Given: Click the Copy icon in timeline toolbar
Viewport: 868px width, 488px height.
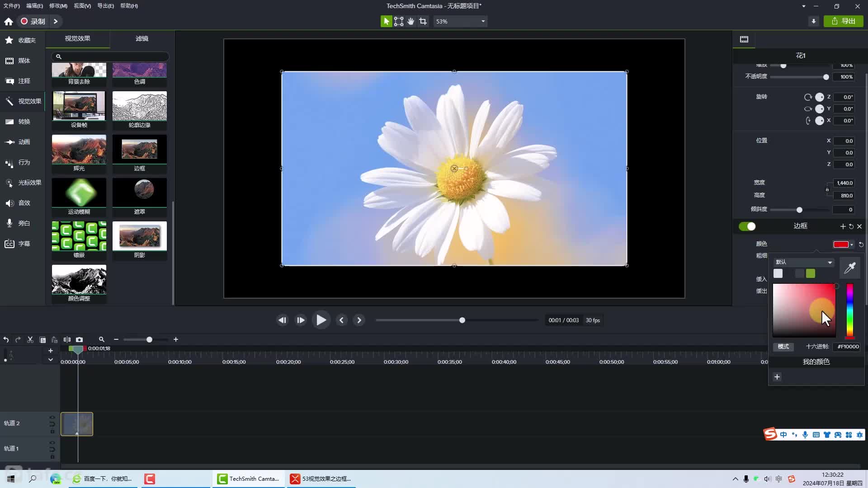Looking at the screenshot, I should (x=42, y=339).
